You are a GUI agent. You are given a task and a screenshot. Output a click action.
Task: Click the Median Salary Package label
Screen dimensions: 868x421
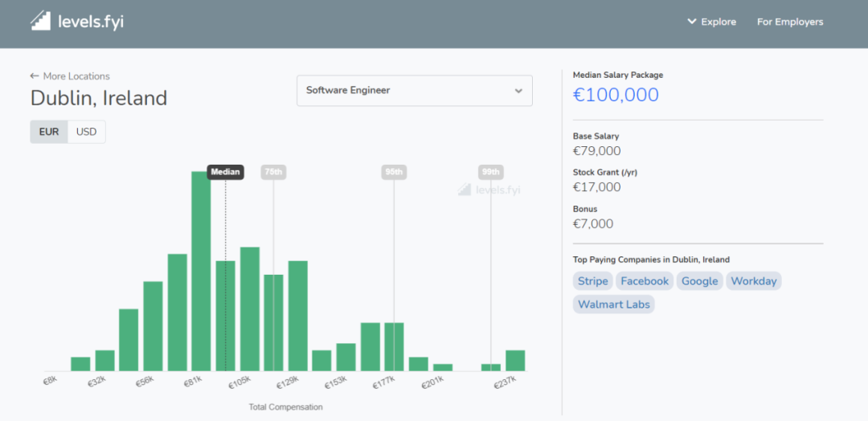point(618,76)
